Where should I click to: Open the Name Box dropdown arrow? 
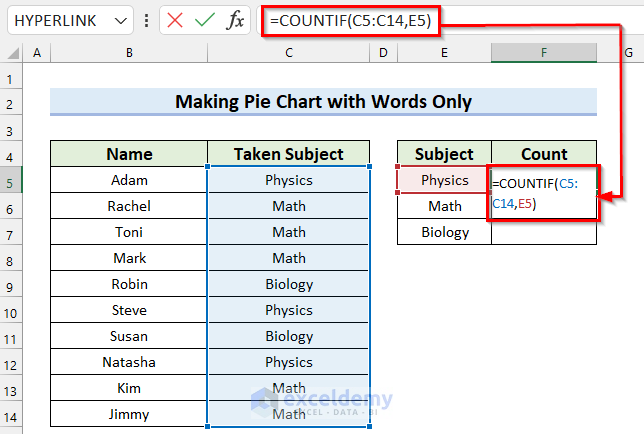pos(121,20)
